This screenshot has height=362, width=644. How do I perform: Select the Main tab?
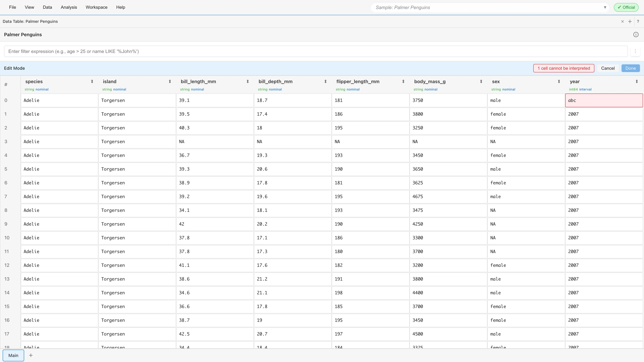[x=13, y=355]
